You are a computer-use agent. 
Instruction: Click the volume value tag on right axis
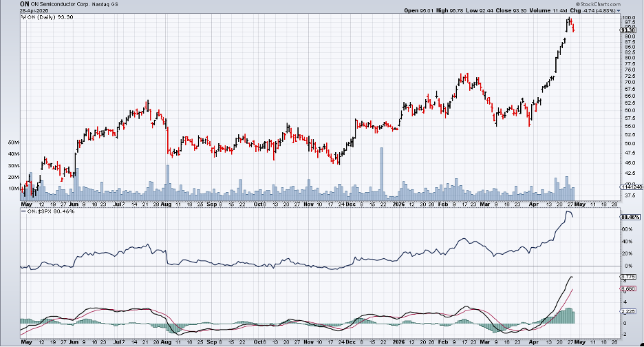click(x=631, y=187)
